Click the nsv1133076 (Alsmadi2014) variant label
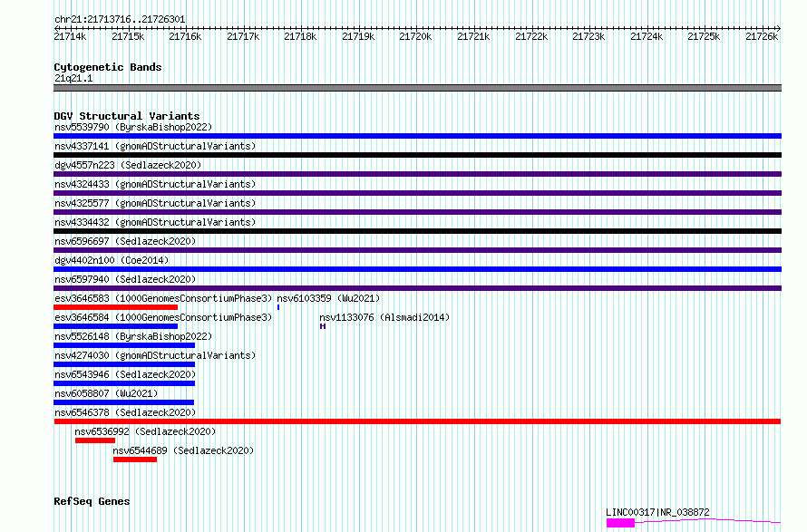Image resolution: width=807 pixels, height=532 pixels. coord(384,317)
